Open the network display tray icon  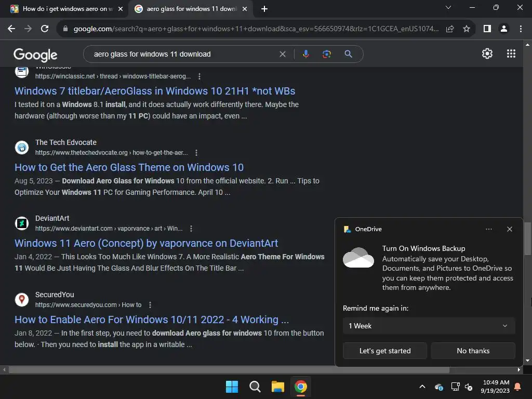(455, 387)
